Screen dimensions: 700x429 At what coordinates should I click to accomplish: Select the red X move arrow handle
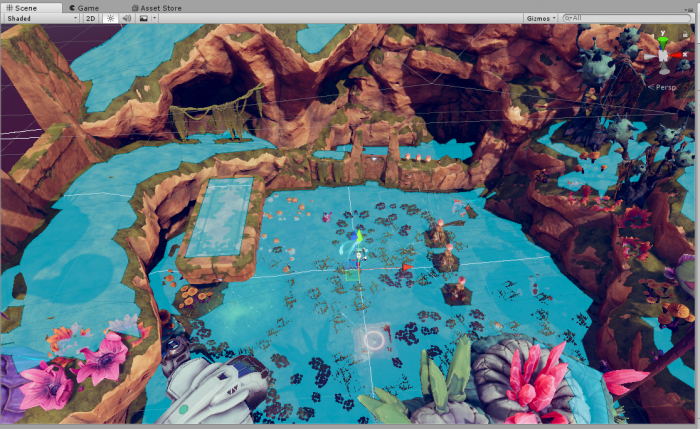coord(407,267)
